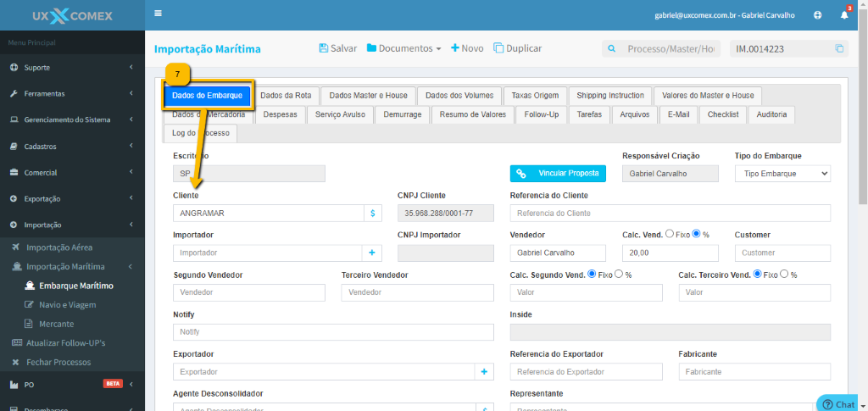Switch to the Taxas Origem tab

click(536, 95)
